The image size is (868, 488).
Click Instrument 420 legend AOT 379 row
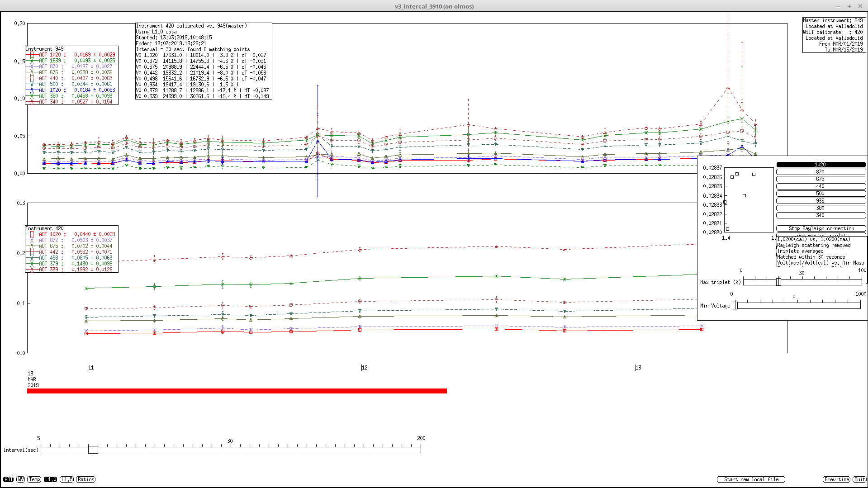click(71, 264)
